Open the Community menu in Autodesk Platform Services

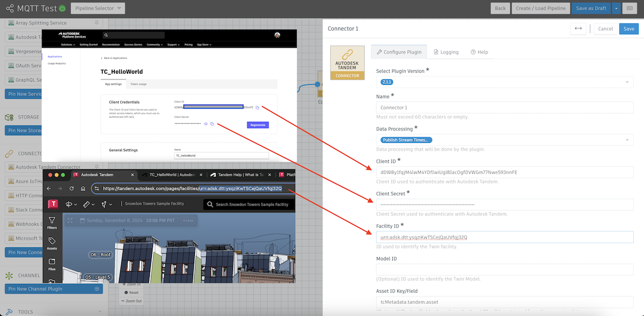[x=155, y=45]
